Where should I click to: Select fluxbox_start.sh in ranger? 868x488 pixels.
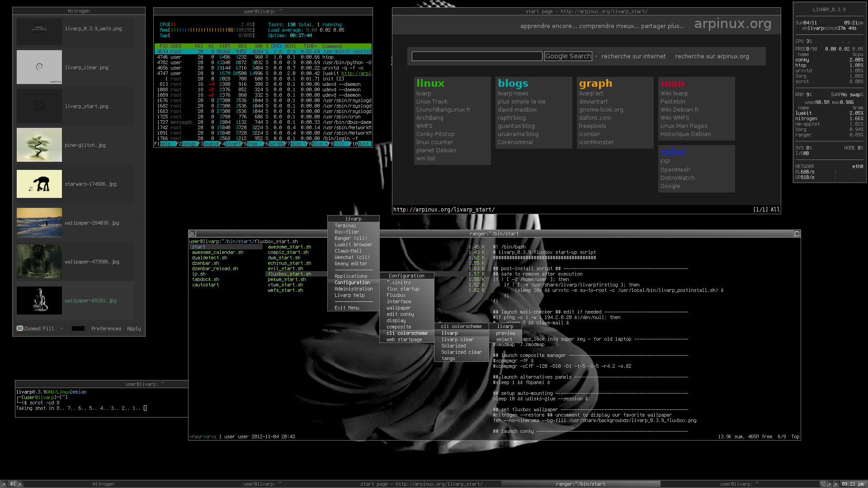pyautogui.click(x=289, y=274)
